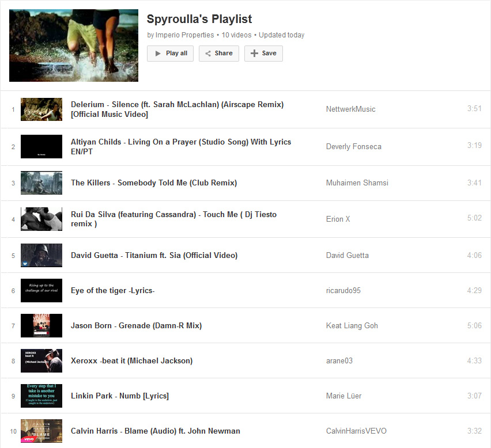The width and height of the screenshot is (491, 448).
Task: Open the Xeroxx beat it thumbnail
Action: tap(41, 360)
